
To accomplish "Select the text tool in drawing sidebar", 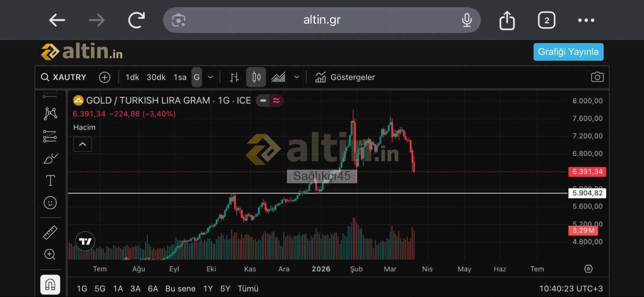I will (x=50, y=181).
